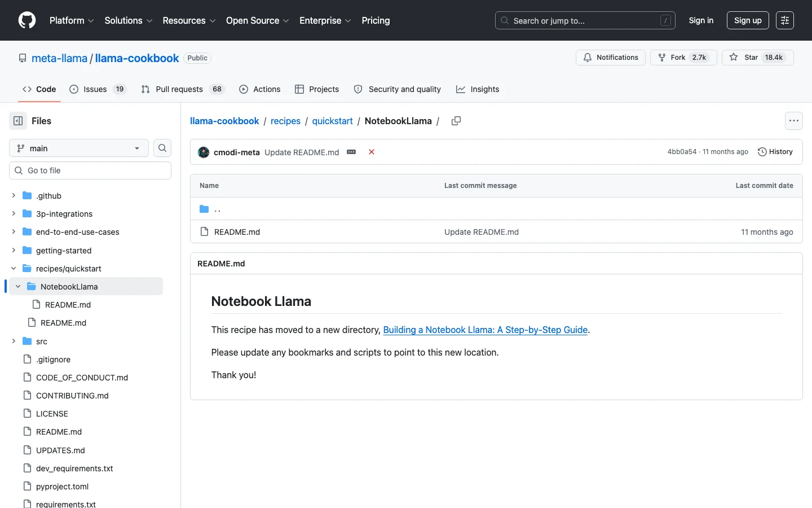This screenshot has height=508, width=812.
Task: Open commit 4bb0a54
Action: [682, 152]
